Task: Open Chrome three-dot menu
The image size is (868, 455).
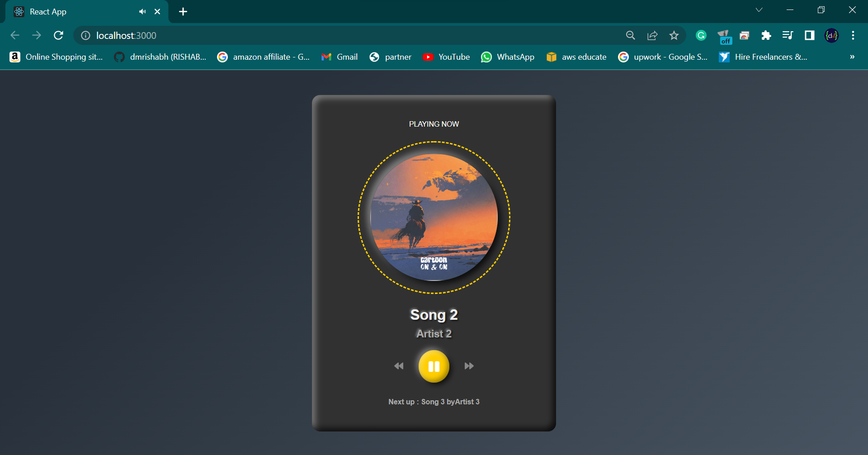Action: pos(853,35)
